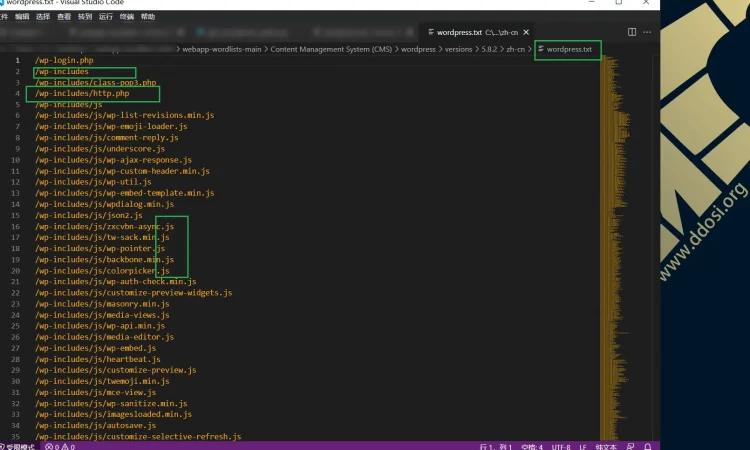Click the 5.8.2 breadcrumb segment
The height and width of the screenshot is (450, 750).
point(489,49)
